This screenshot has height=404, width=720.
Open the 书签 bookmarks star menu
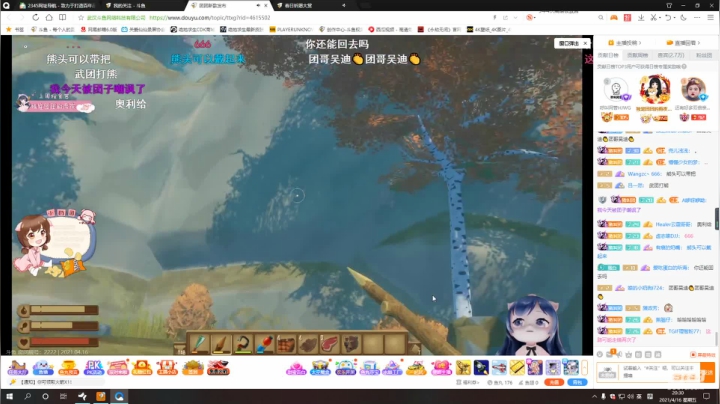click(x=15, y=29)
